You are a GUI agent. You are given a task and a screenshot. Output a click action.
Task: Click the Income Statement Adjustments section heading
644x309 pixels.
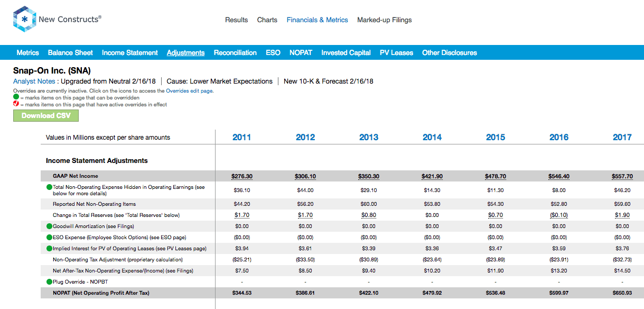[x=97, y=161]
